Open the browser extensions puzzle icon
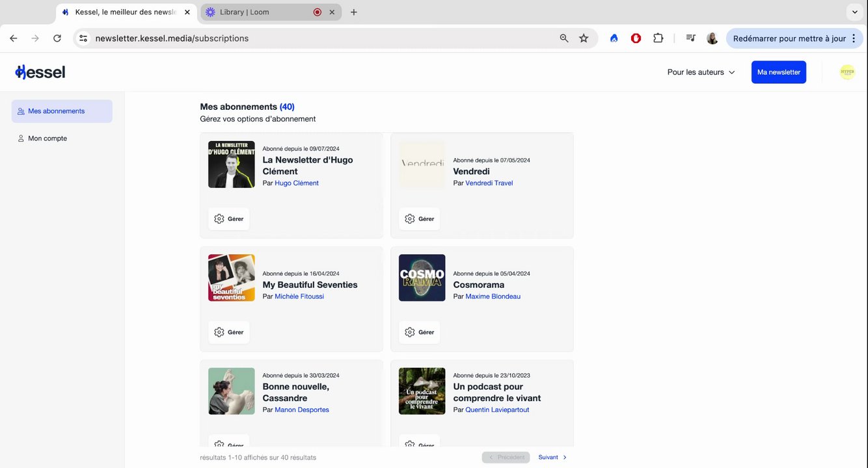868x468 pixels. [x=658, y=38]
